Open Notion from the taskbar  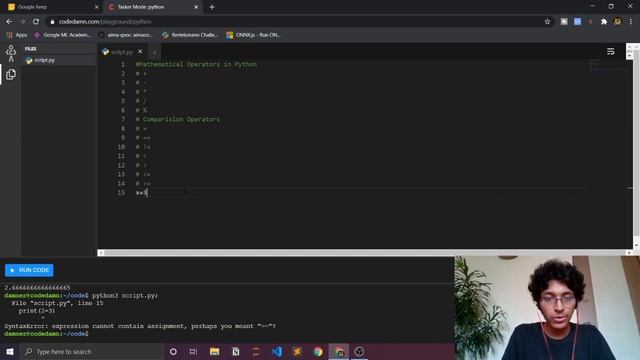coord(236,351)
